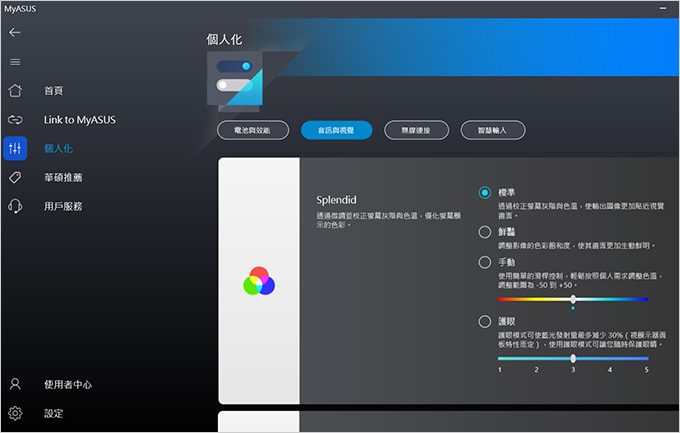680x433 pixels.
Task: Select the 鮮豔 radio button
Action: pos(484,232)
